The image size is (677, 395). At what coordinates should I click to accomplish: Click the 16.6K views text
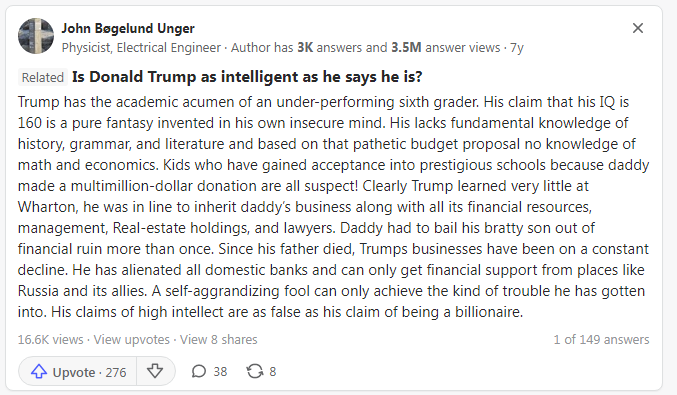(x=51, y=340)
